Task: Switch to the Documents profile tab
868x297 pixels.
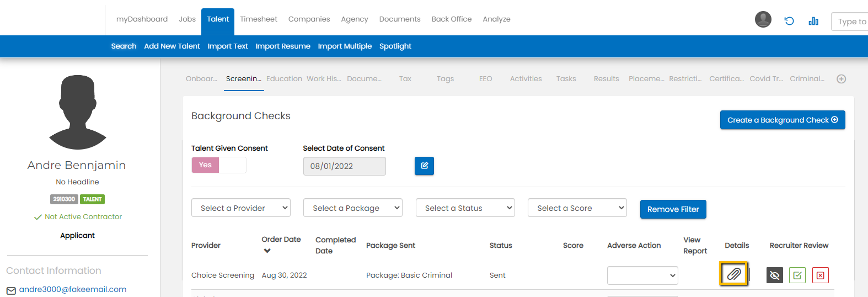Action: pos(364,79)
